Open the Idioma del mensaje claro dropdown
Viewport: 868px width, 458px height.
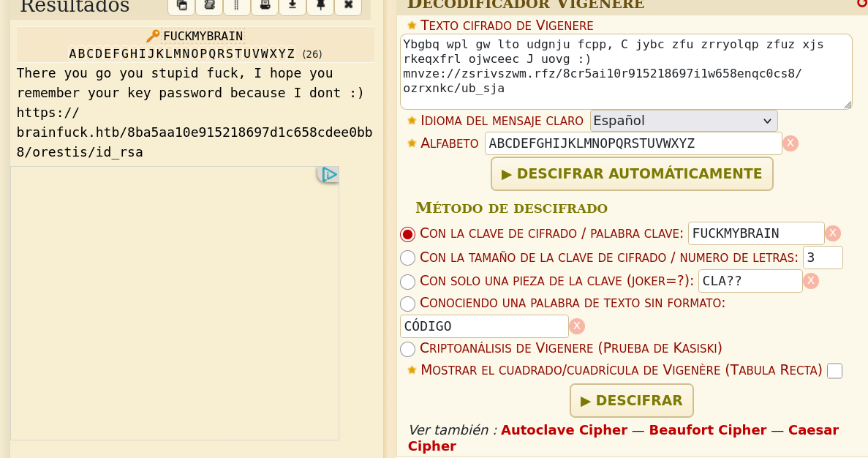coord(683,121)
